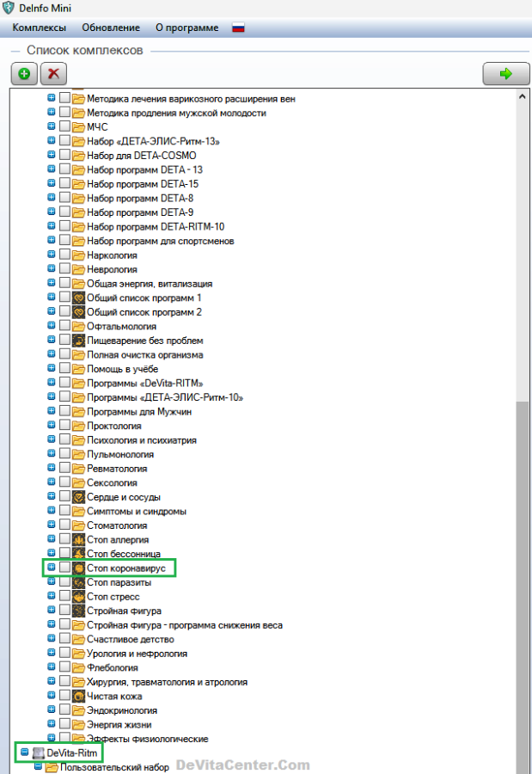
Task: Click the icon of Сердце и сосуды
Action: 78,497
